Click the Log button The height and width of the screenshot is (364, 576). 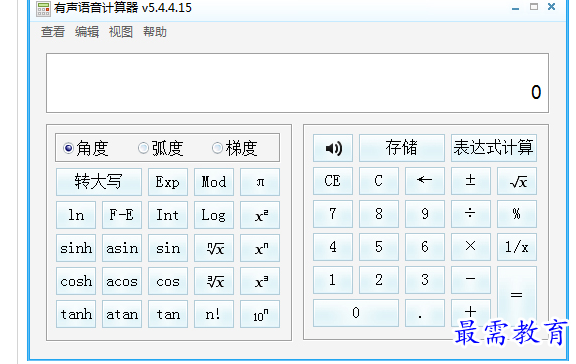coord(214,215)
